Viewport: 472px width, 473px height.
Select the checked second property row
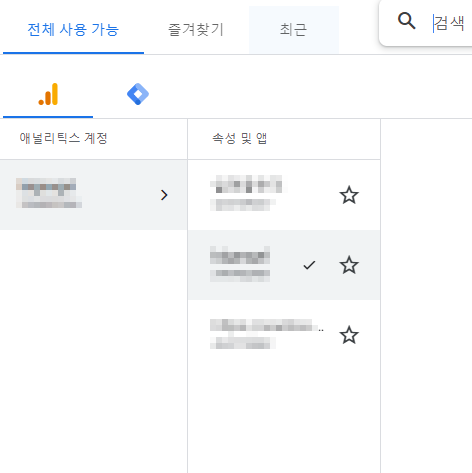tap(284, 265)
